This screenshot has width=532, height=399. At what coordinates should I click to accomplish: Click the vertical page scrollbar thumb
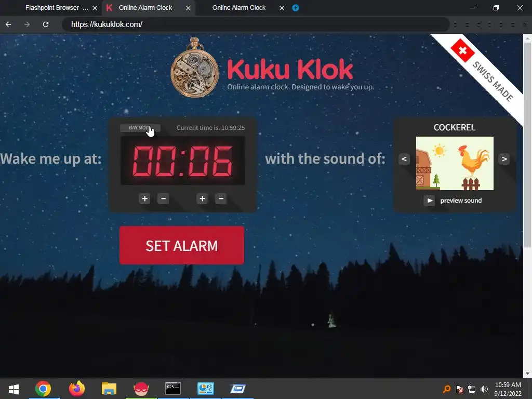[x=527, y=144]
